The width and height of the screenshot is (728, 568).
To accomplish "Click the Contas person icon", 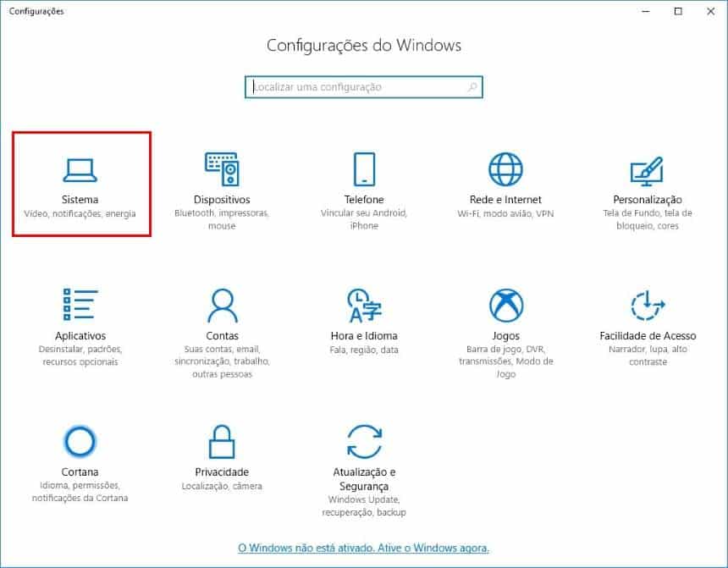I will tap(223, 305).
